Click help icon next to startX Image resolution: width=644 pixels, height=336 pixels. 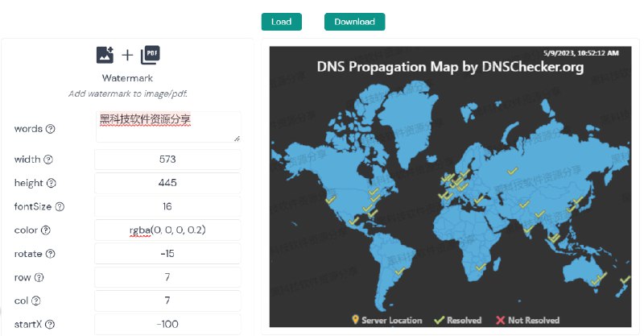[50, 325]
